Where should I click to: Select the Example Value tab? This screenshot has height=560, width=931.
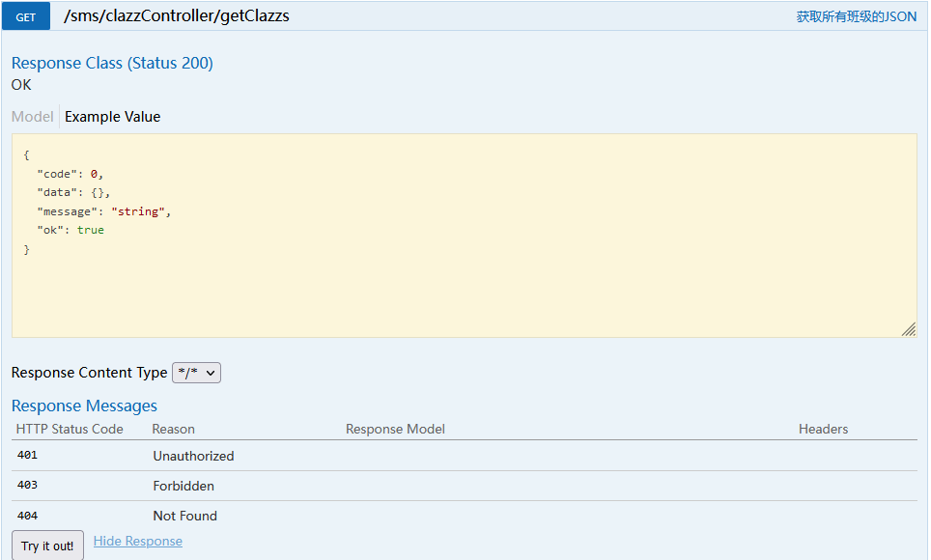point(112,117)
